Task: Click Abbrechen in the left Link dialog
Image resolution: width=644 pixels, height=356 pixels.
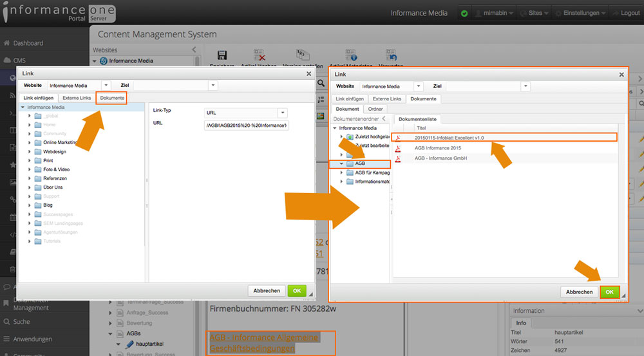Action: (x=267, y=291)
